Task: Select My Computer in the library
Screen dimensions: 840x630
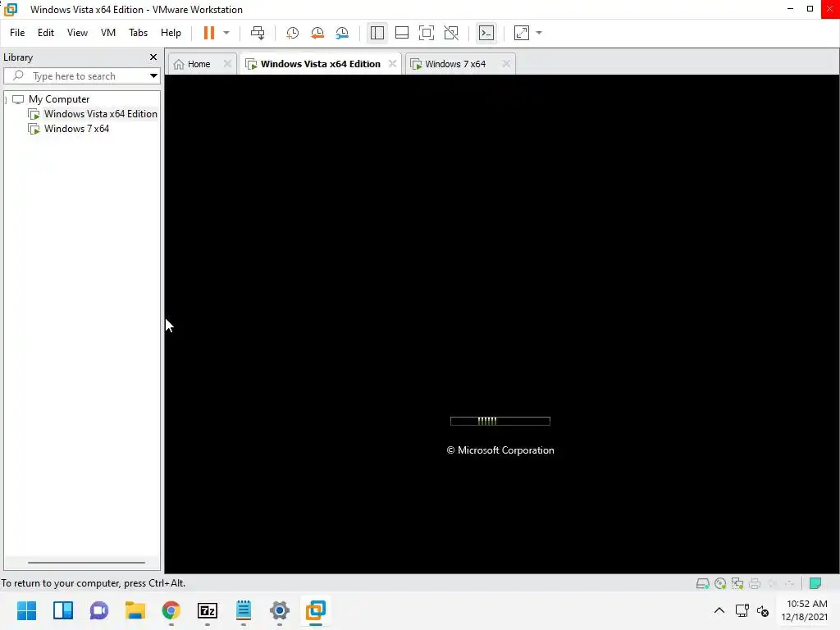Action: (59, 99)
